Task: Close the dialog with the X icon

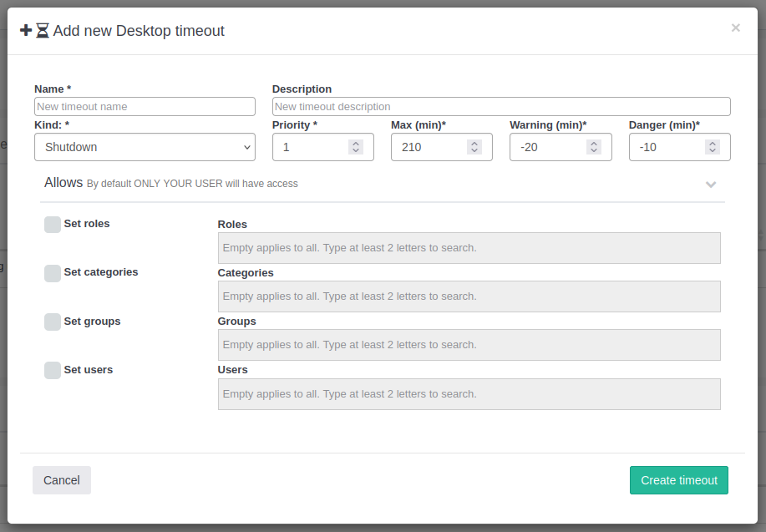Action: [x=735, y=28]
